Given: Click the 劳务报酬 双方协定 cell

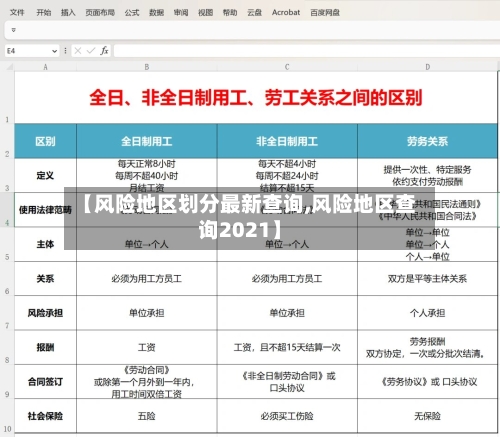Looking at the screenshot, I should coord(427,347).
